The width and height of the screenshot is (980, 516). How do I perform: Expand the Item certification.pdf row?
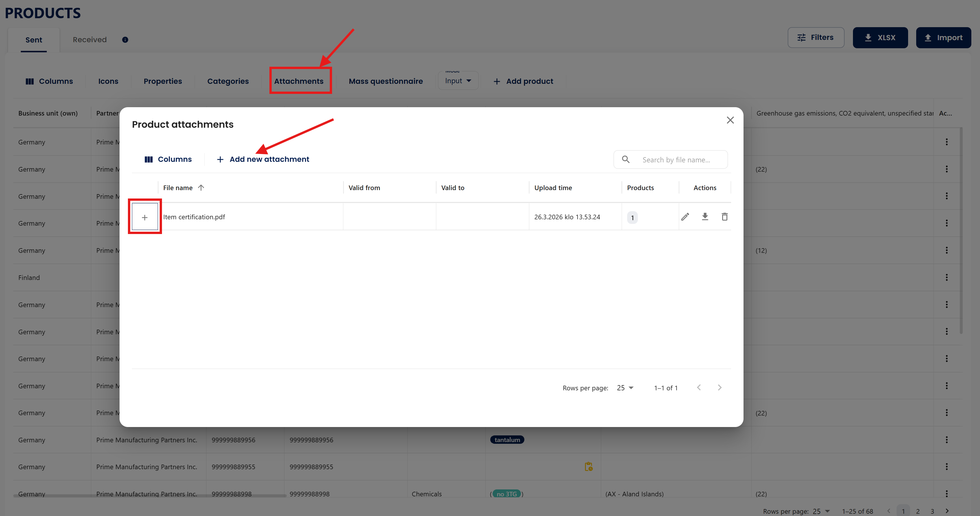[145, 217]
